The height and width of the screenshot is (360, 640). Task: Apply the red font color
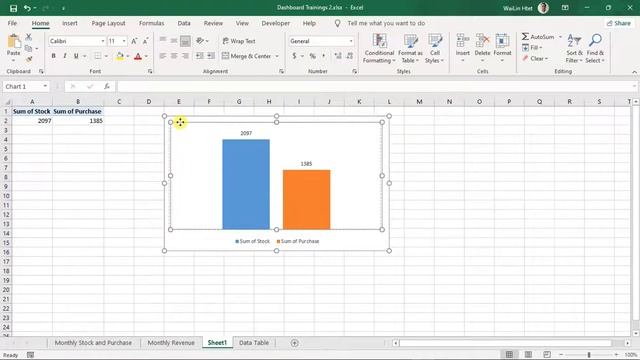(138, 56)
